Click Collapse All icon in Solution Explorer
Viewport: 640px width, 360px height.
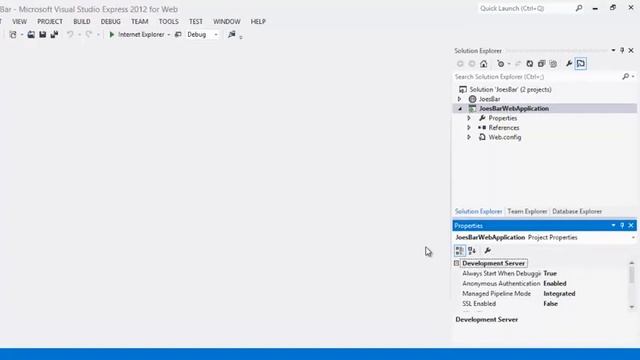[x=541, y=64]
